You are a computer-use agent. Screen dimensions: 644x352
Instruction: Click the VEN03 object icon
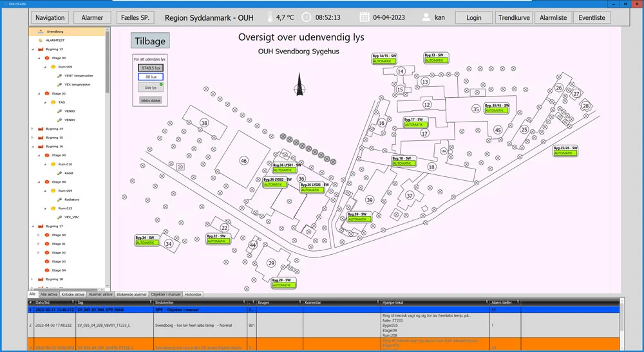pyautogui.click(x=59, y=111)
